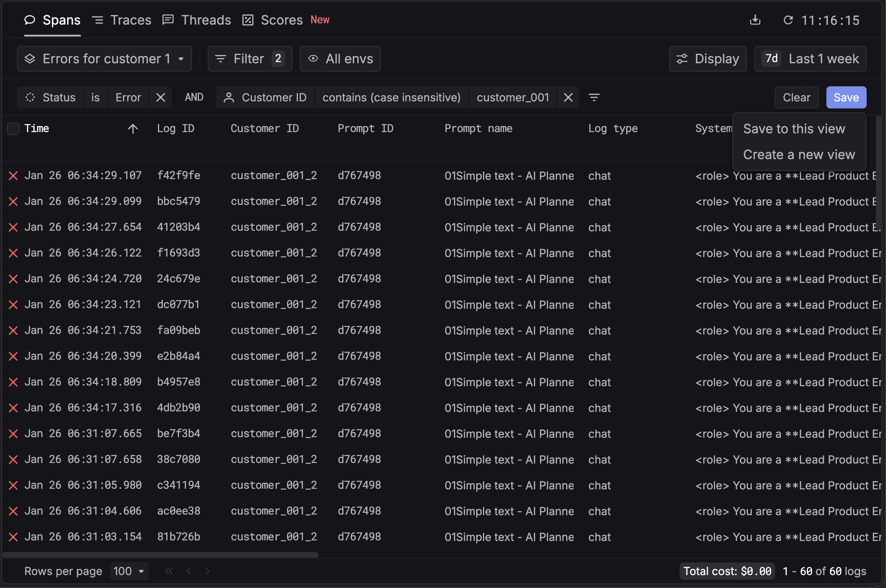Image resolution: width=886 pixels, height=588 pixels.
Task: Click the add-filter lines icon after customer_001
Action: point(594,97)
